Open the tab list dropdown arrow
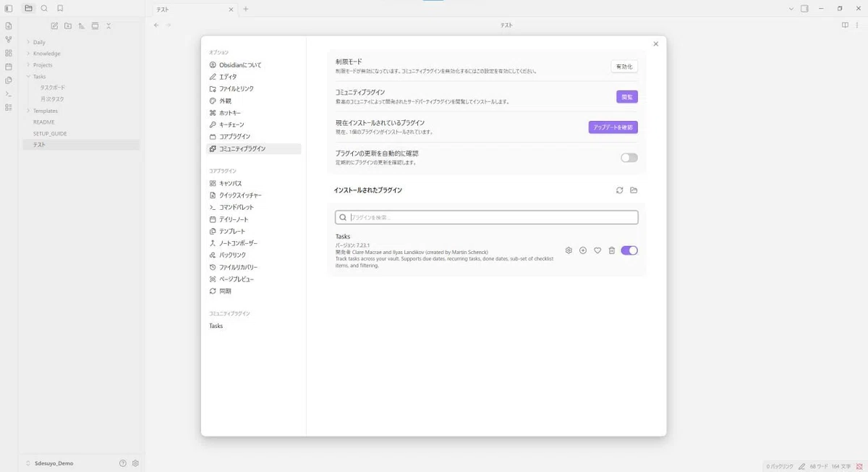 (x=791, y=9)
